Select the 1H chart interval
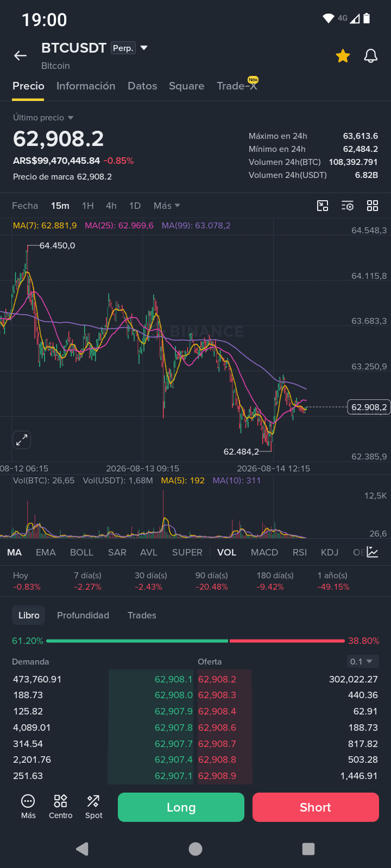The image size is (391, 868). (88, 206)
